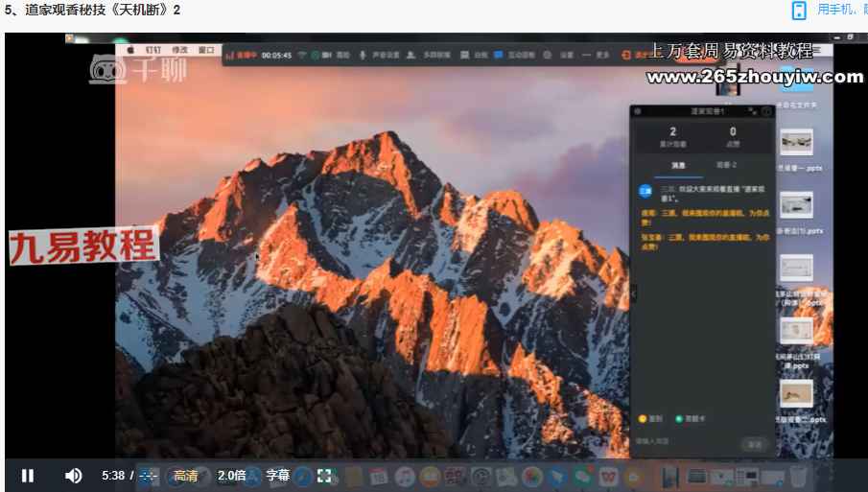The image size is (868, 492).
Task: Toggle the camera icon in live toolbar
Action: pyautogui.click(x=327, y=55)
